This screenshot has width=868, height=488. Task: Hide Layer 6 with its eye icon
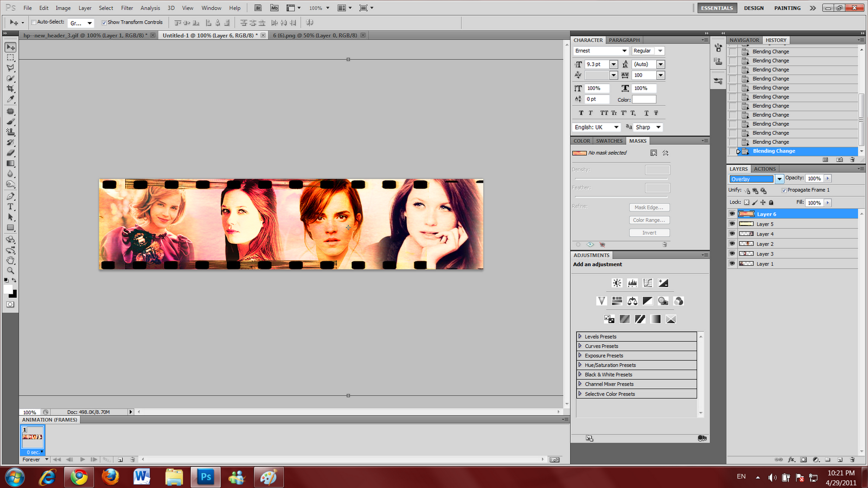click(x=732, y=214)
